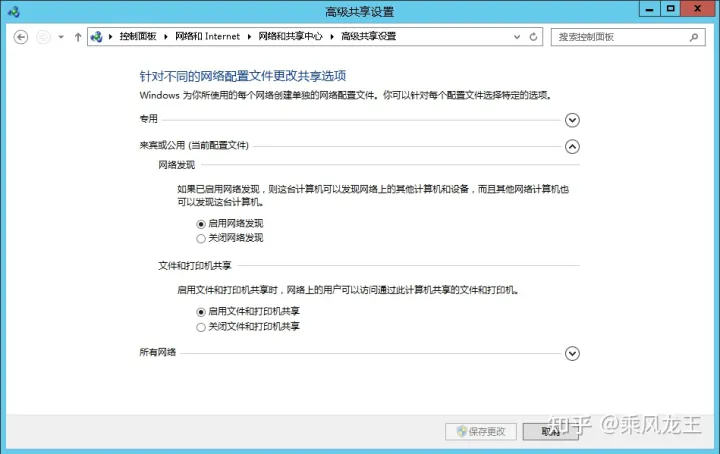
Task: Open recent locations dropdown arrow
Action: click(x=61, y=37)
